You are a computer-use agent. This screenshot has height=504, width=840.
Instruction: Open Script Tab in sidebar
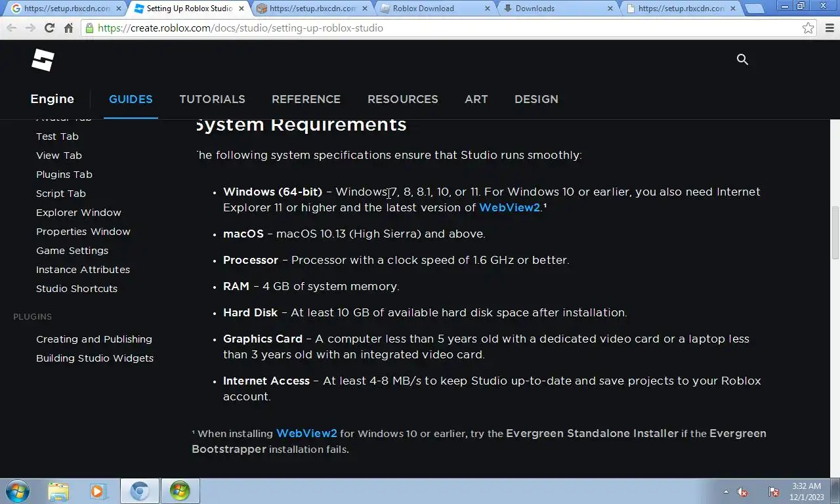coord(61,194)
